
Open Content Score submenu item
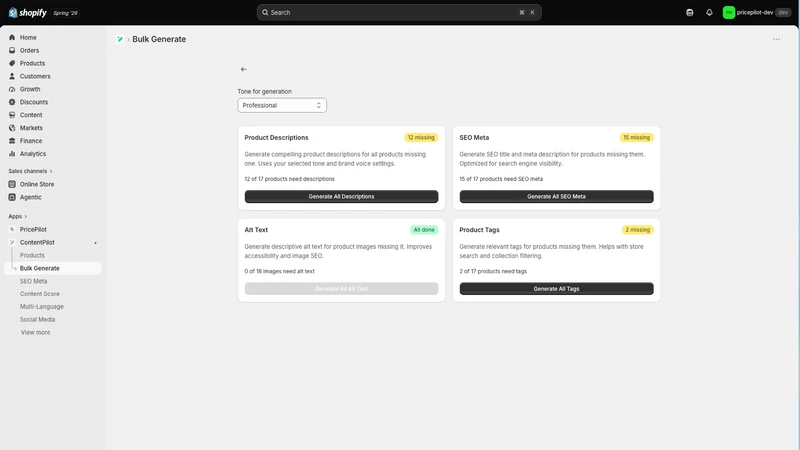[39, 294]
